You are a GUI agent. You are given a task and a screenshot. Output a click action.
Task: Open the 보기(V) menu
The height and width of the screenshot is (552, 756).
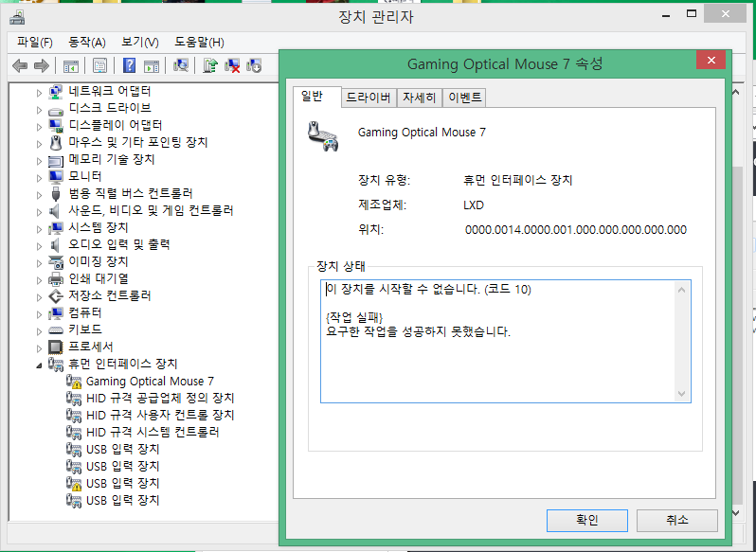[140, 43]
